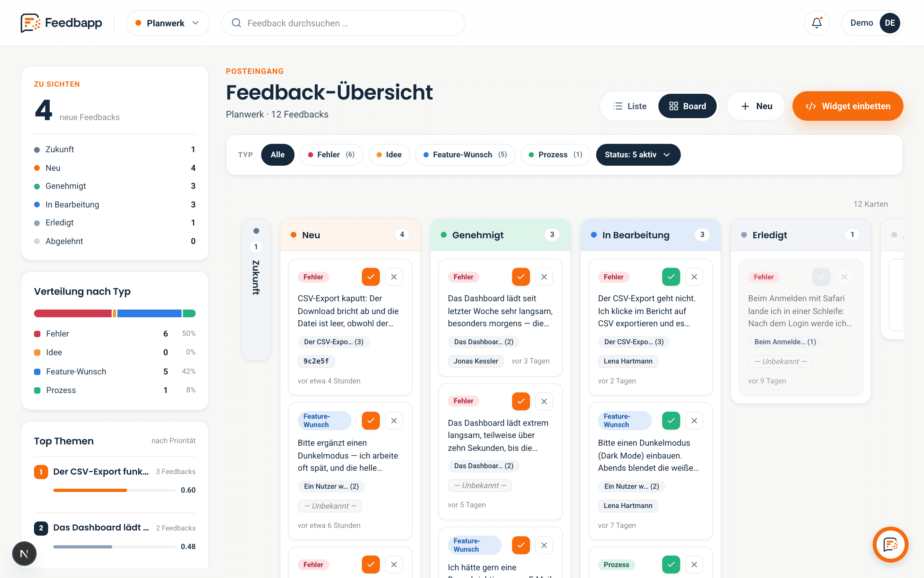Switch to Board view
This screenshot has width=924, height=578.
(687, 106)
